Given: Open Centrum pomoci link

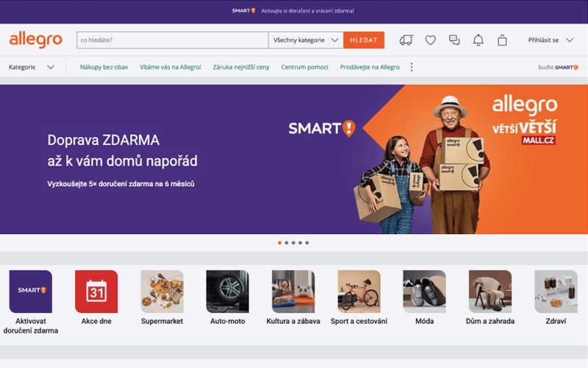Looking at the screenshot, I should click(x=304, y=67).
